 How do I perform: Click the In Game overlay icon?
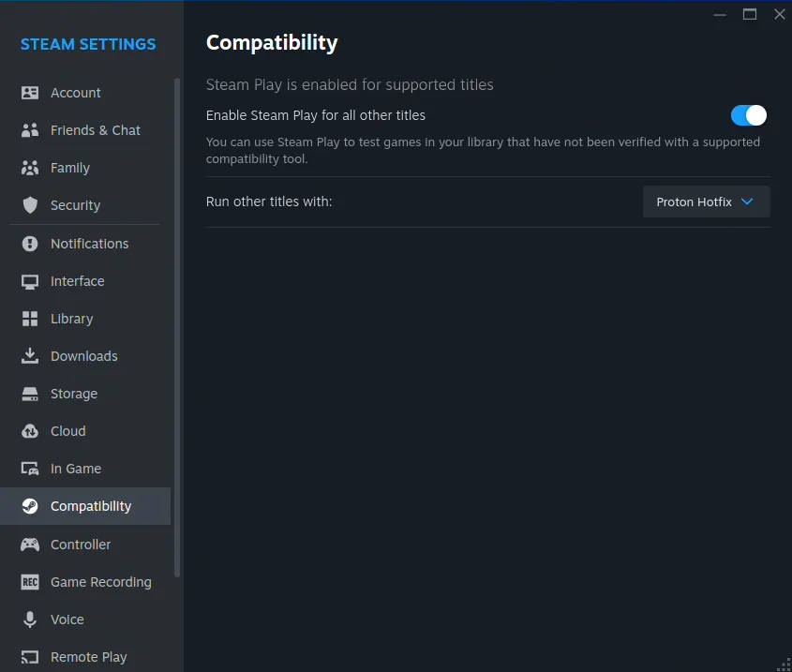click(x=30, y=469)
